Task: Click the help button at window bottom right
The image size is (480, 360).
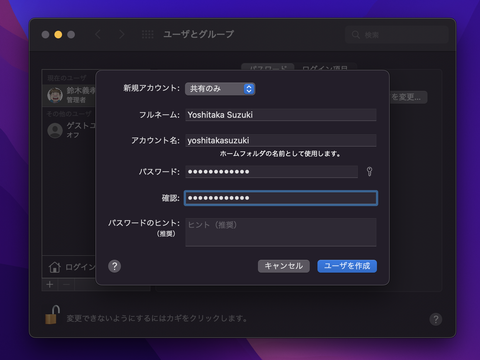Action: 436,319
